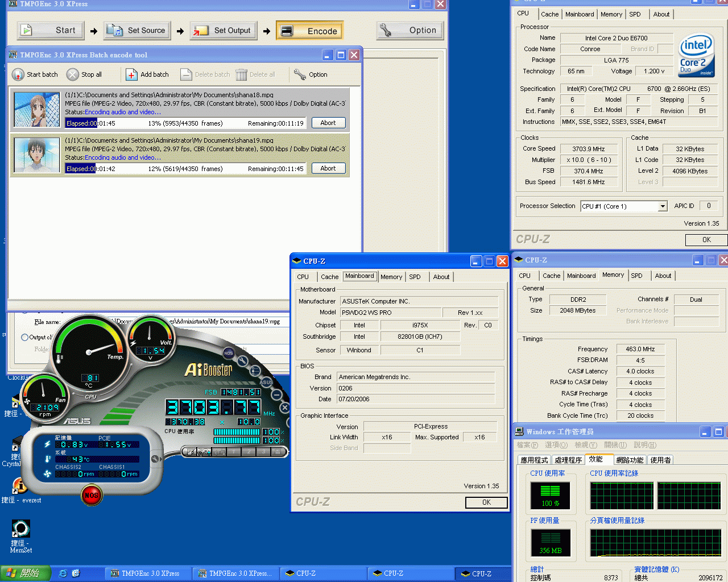
Task: Click the shana19.mpg video thumbnail
Action: click(x=37, y=155)
